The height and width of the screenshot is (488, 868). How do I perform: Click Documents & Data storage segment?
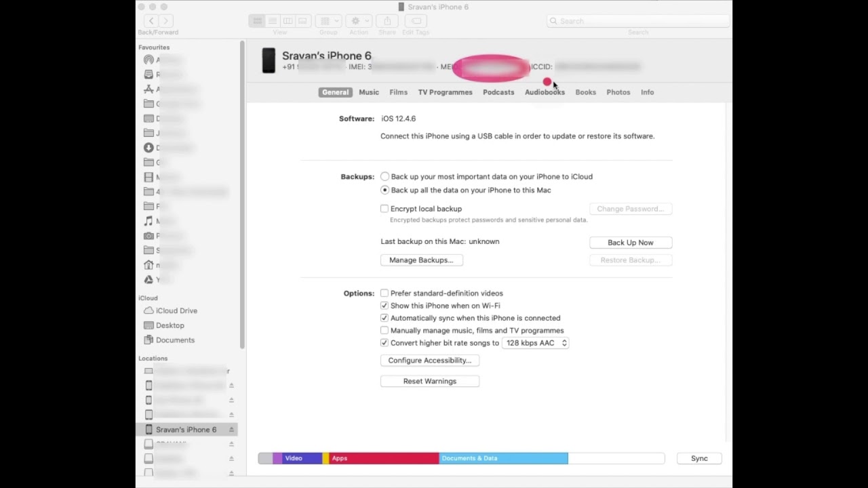coord(503,459)
